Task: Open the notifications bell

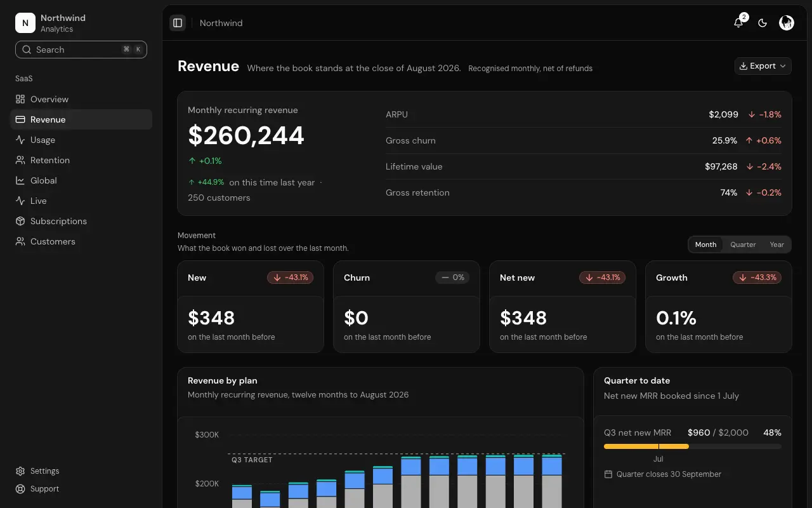Action: (738, 23)
